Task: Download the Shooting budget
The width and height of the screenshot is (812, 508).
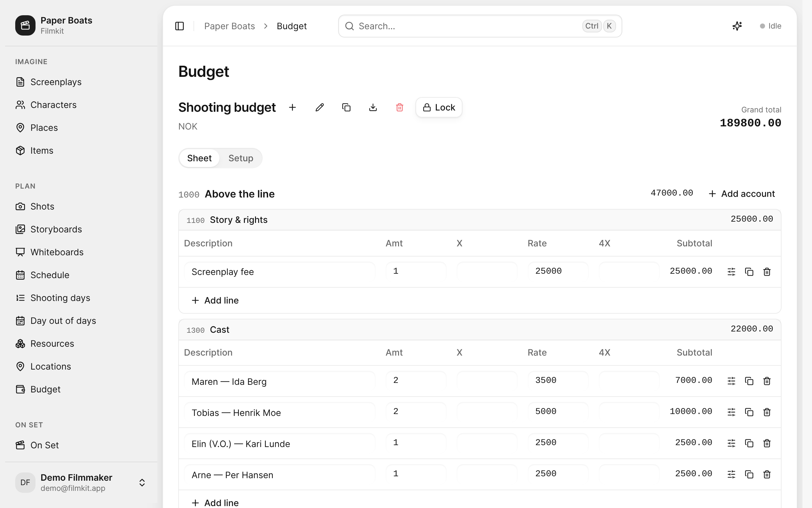Action: tap(373, 108)
